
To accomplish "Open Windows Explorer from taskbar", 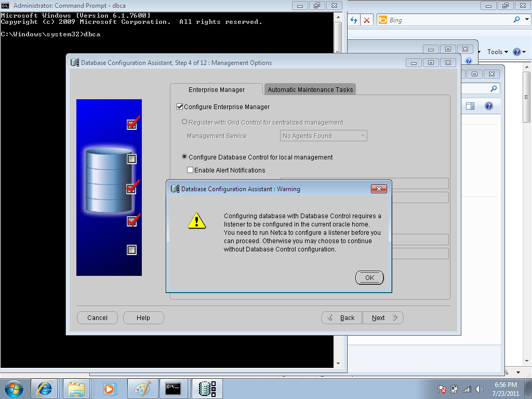I will [76, 389].
